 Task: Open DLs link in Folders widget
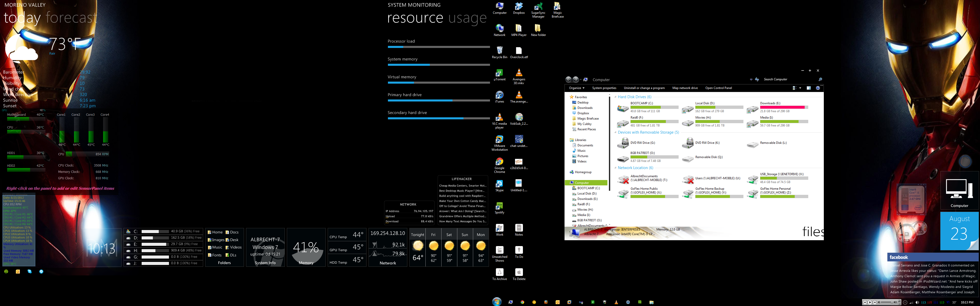tap(231, 255)
